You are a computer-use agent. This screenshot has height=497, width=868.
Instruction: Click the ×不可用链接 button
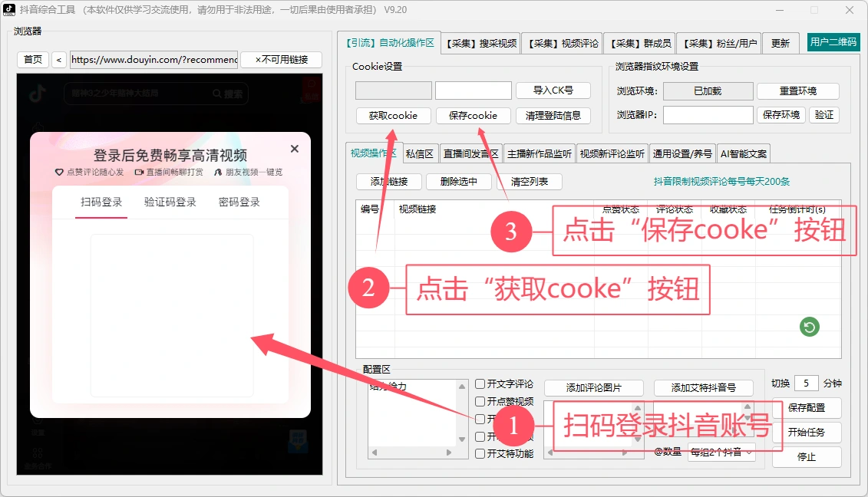pyautogui.click(x=282, y=59)
